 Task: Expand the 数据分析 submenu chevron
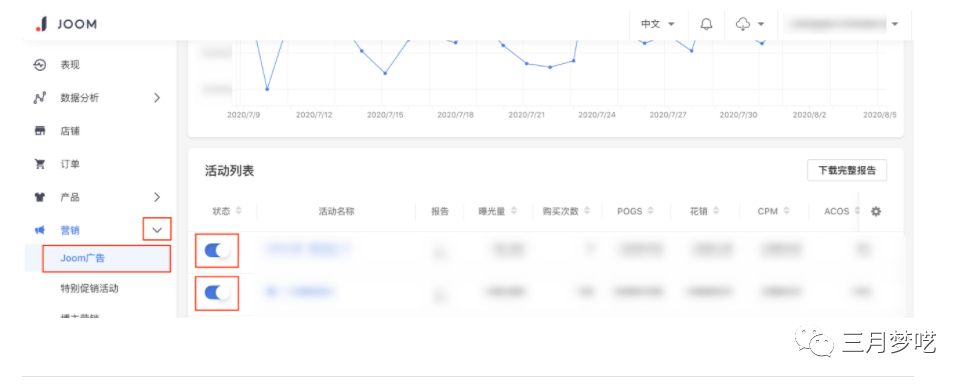[x=157, y=97]
